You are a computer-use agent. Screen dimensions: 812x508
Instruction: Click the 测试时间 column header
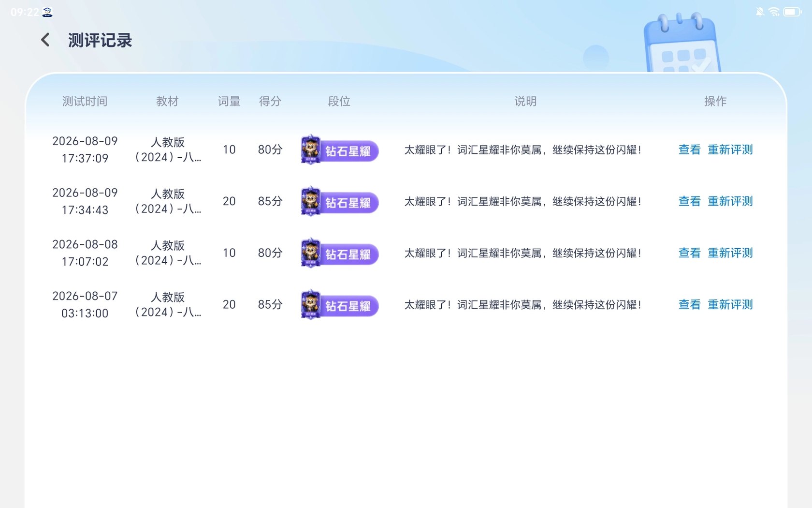click(x=85, y=101)
